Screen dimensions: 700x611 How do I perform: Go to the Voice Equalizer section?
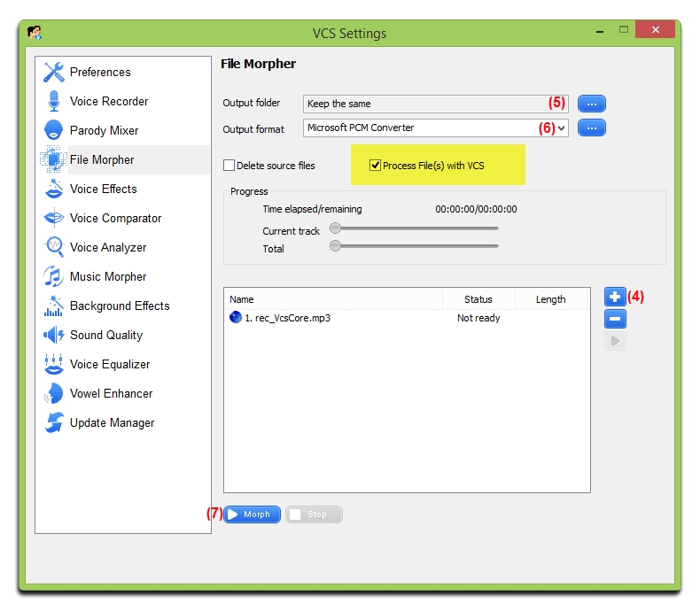[x=110, y=364]
